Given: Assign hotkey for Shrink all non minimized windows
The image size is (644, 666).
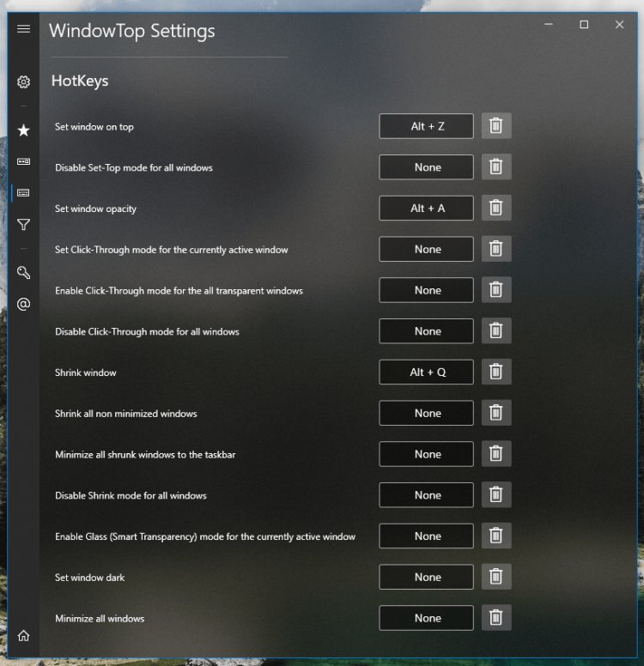Looking at the screenshot, I should (x=427, y=413).
